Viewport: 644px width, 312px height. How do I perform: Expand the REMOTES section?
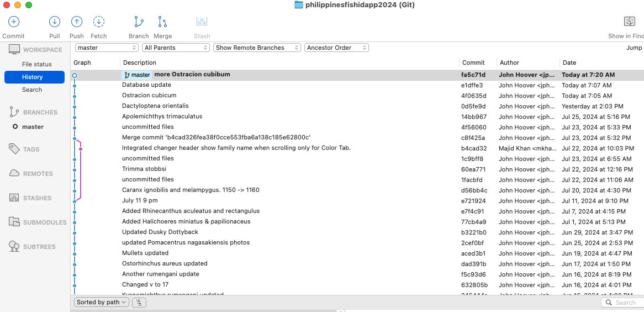click(x=38, y=174)
